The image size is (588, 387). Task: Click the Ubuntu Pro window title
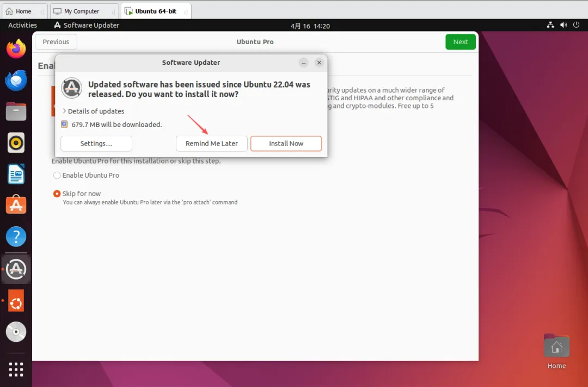pyautogui.click(x=255, y=41)
